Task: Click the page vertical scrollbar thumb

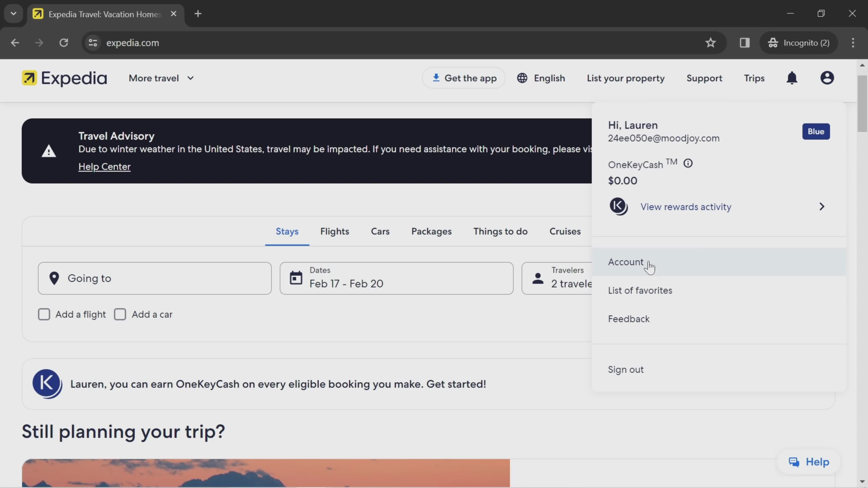Action: pos(862,104)
